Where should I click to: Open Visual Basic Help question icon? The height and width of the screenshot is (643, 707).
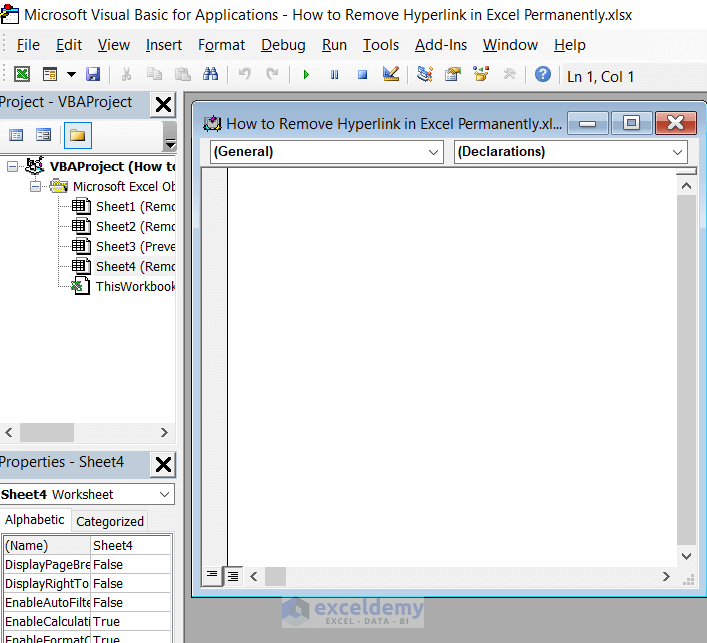543,74
